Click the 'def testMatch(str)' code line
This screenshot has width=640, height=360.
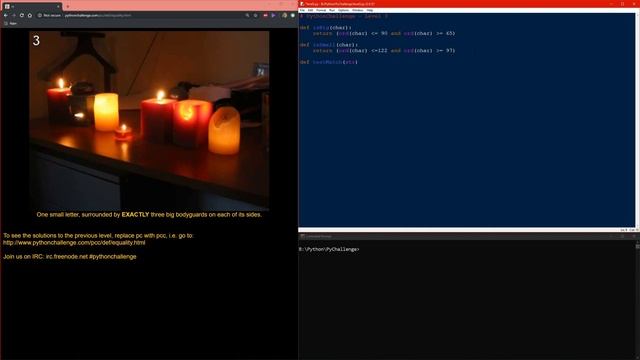(x=329, y=62)
